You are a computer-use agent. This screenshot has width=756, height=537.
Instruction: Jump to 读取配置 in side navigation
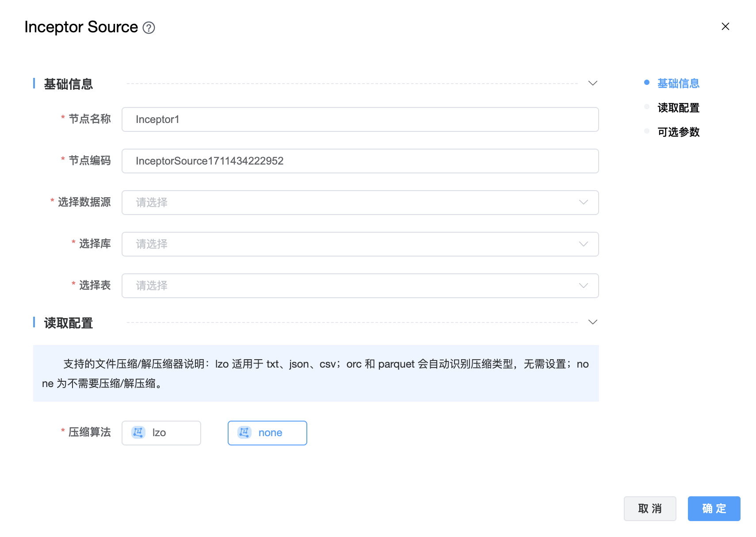[678, 108]
